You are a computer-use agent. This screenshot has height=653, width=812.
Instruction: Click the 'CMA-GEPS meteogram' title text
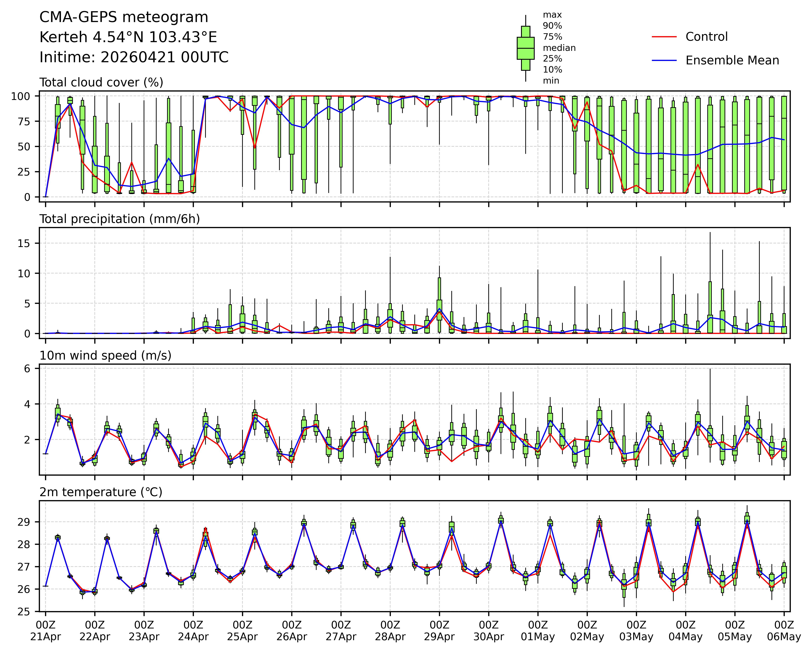(124, 17)
